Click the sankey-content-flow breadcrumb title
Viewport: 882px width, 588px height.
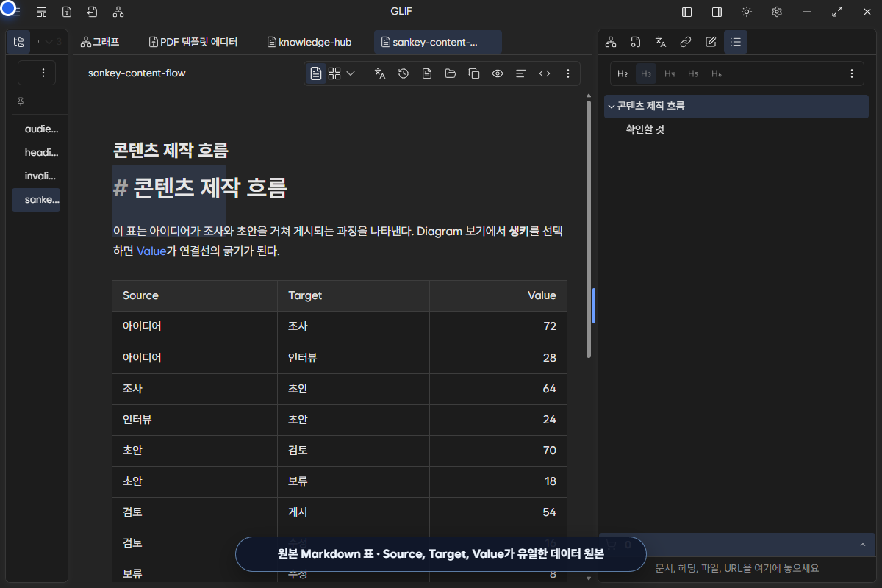(x=137, y=73)
